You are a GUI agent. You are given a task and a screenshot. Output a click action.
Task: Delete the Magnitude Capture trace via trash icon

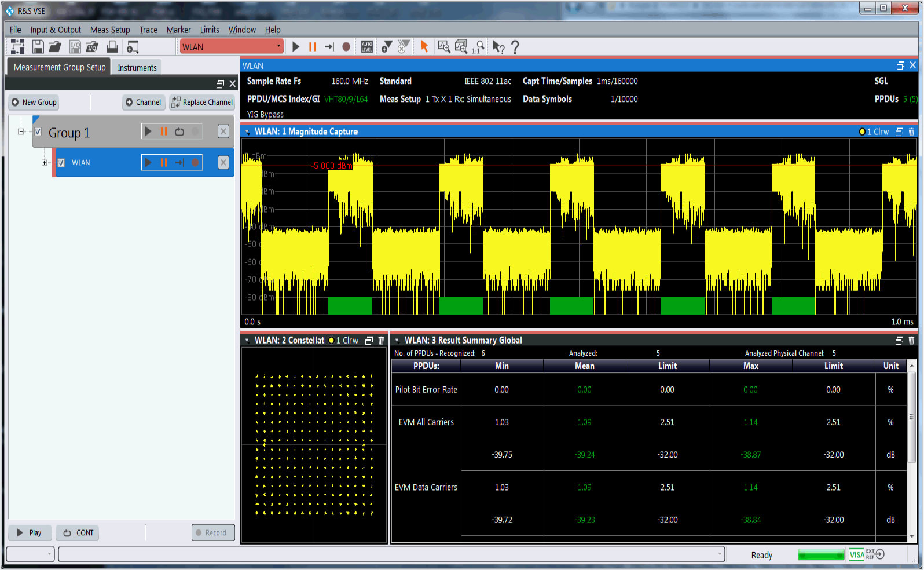click(911, 132)
